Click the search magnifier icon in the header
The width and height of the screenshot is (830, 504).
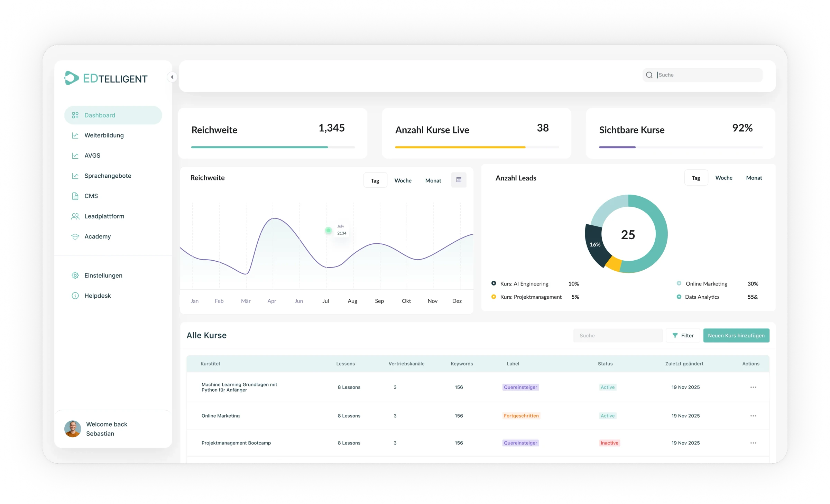pos(649,75)
